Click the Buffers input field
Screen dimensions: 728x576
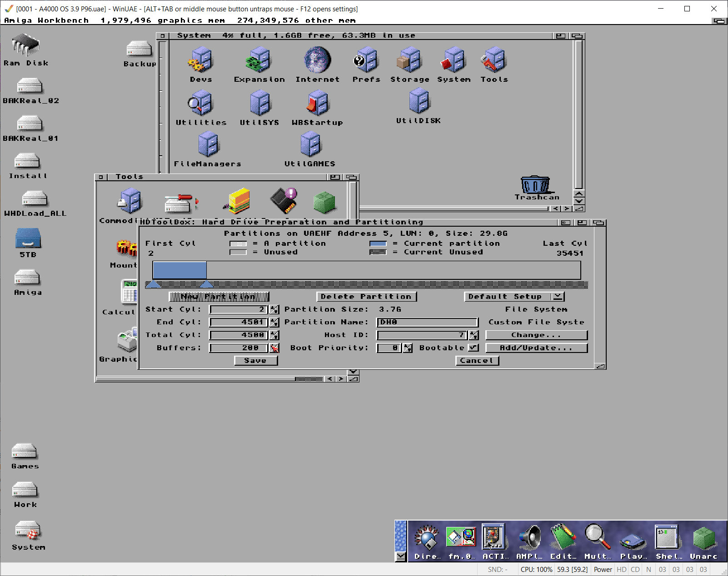tap(239, 348)
